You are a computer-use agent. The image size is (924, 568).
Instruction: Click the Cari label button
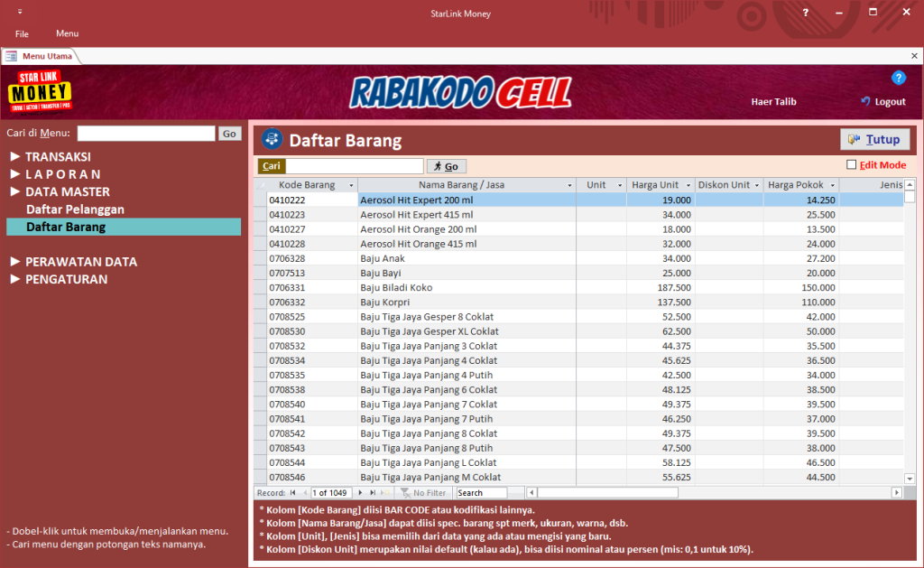tap(271, 166)
